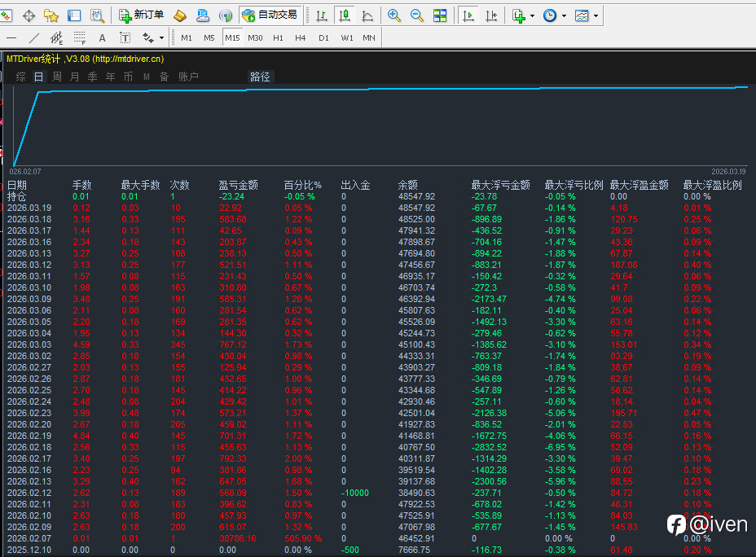The image size is (756, 557).
Task: Toggle the AutoTrading (自动交易) button
Action: click(x=270, y=15)
